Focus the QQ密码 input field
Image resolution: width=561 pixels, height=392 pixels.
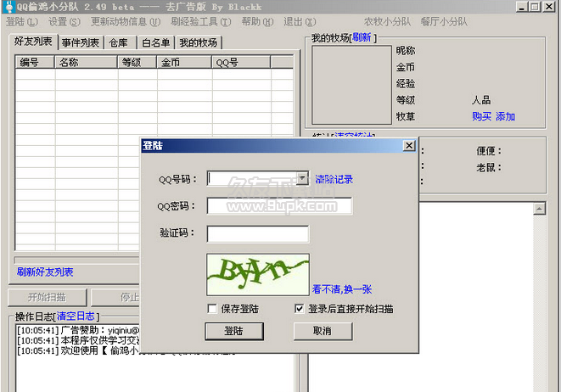279,206
